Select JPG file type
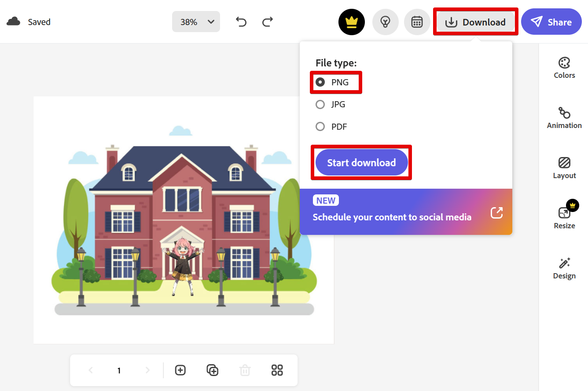 pos(331,105)
